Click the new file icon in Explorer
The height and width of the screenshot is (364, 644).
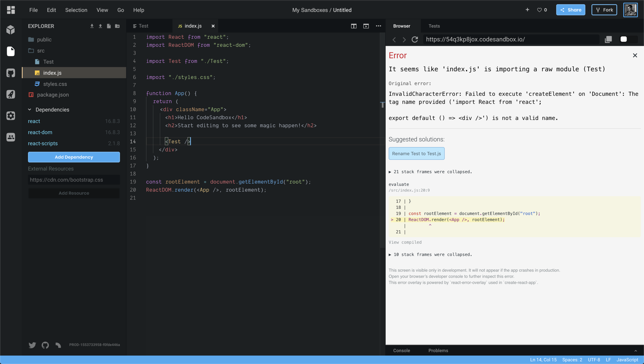tap(109, 26)
